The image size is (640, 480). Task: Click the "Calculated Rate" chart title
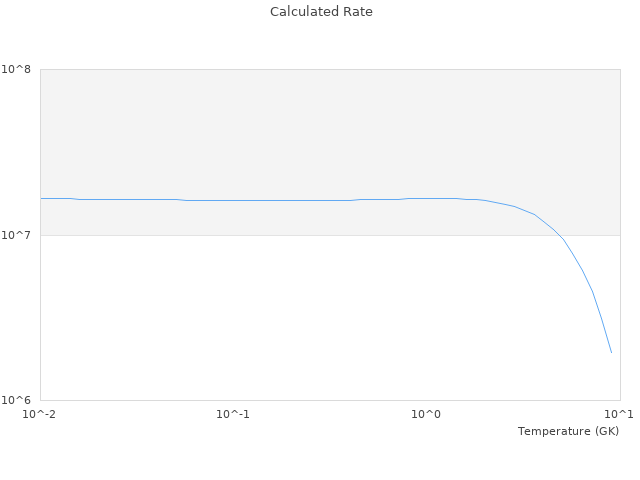pos(321,12)
